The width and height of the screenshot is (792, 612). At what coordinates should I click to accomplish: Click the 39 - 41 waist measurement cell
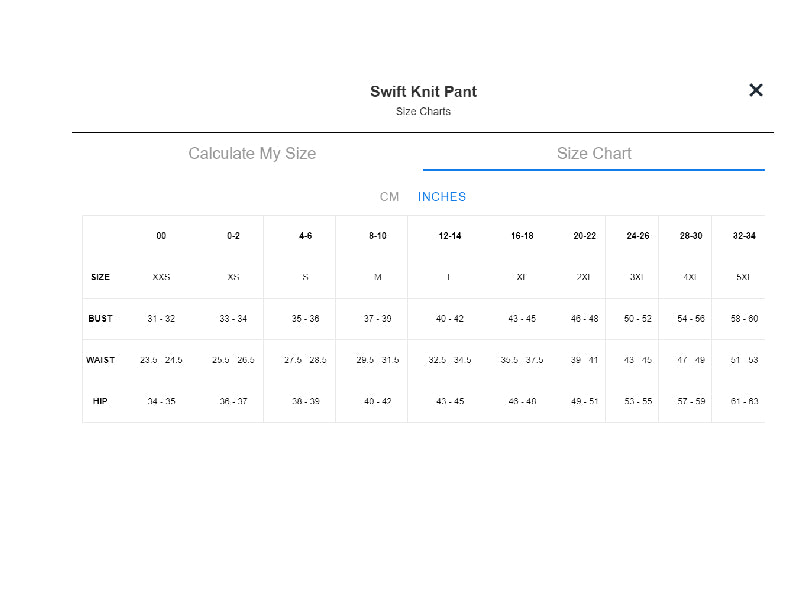(584, 360)
